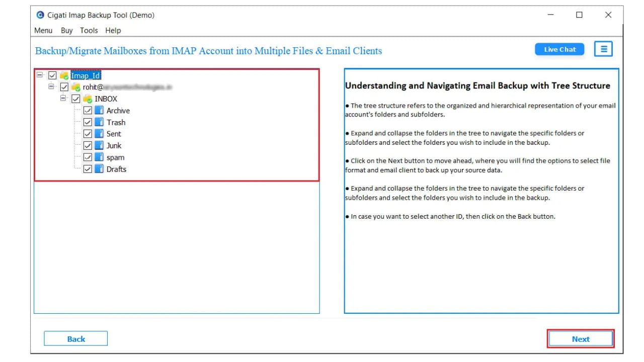The image size is (644, 362).
Task: Click the Trash folder icon
Action: tap(99, 122)
